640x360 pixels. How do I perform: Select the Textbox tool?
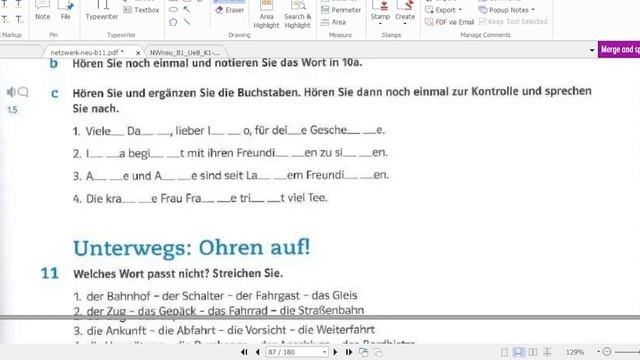[x=141, y=10]
